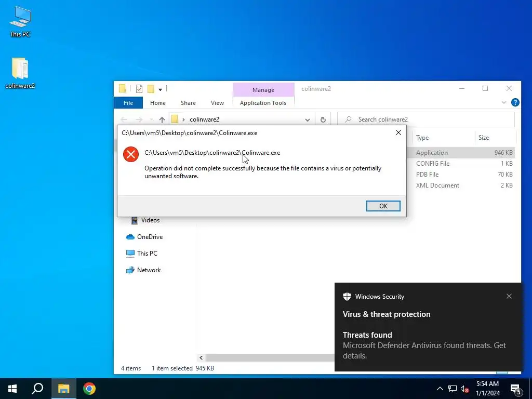This screenshot has height=399, width=532.
Task: Click colinware2 in the address bar
Action: (204, 119)
